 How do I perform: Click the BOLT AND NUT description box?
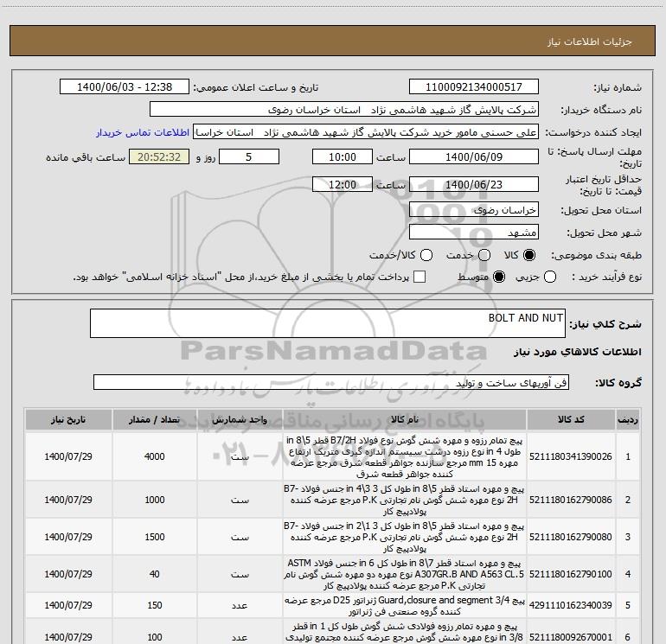click(328, 323)
